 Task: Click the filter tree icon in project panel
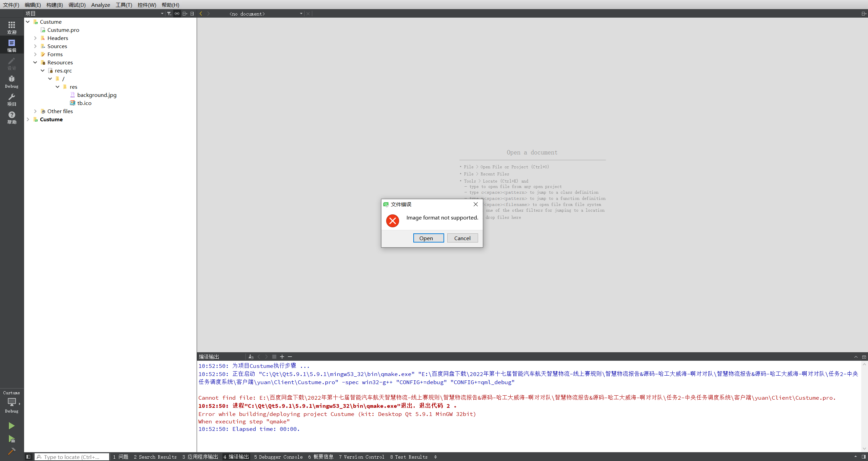(169, 14)
